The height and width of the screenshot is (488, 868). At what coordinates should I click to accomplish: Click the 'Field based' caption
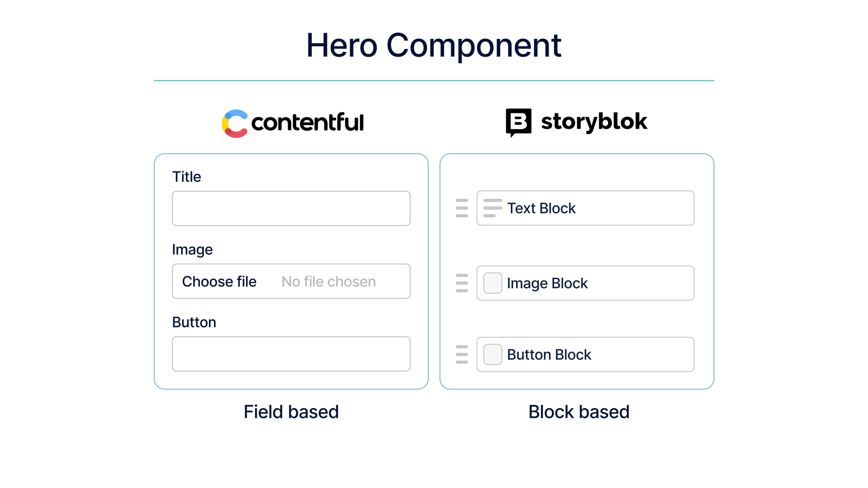point(291,412)
